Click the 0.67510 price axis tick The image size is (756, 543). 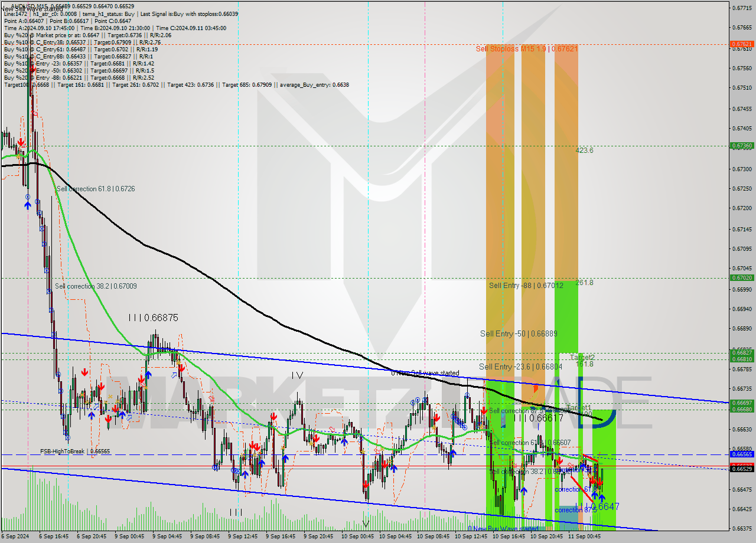[741, 88]
